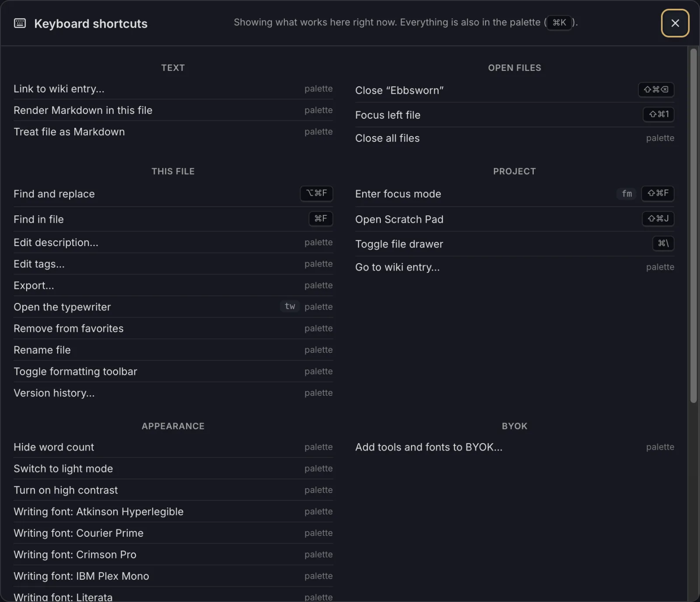Viewport: 700px width, 602px height.
Task: Click the ⌥⌘F shortcut key badge
Action: (316, 194)
